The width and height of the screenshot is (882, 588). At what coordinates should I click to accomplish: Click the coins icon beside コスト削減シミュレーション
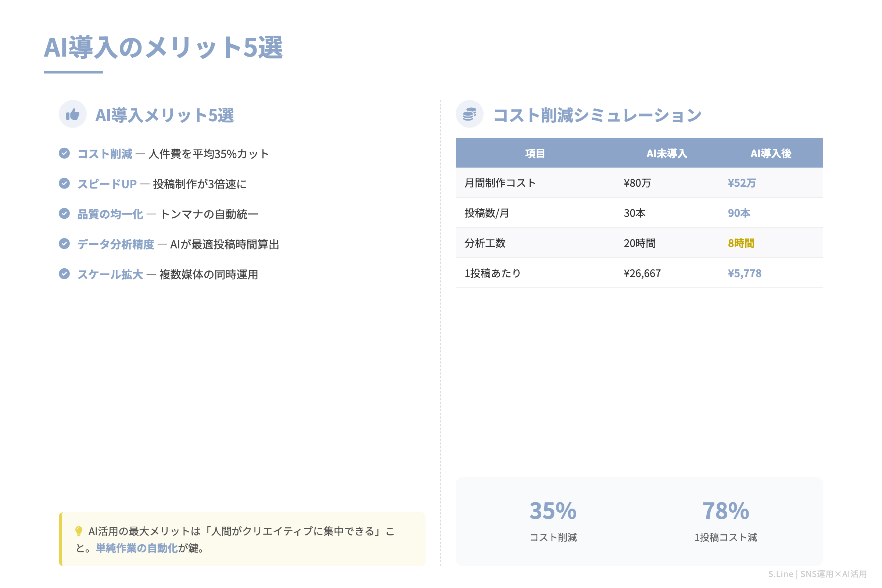coord(470,114)
